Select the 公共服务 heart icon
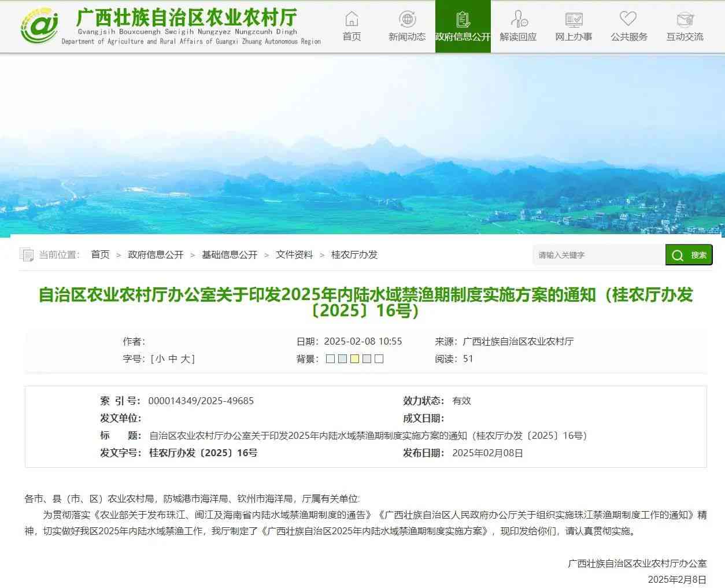The width and height of the screenshot is (725, 588). pos(628,20)
